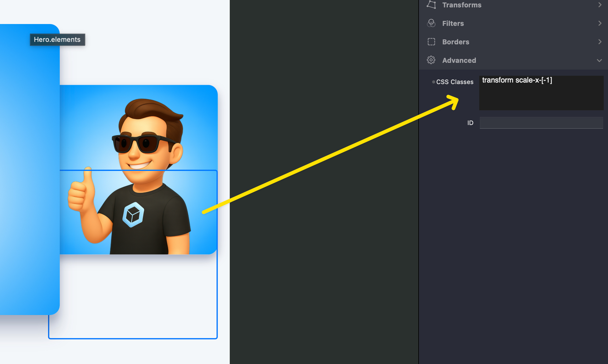Click the Advanced gear icon
Screen dimensions: 608x364
pos(431,60)
